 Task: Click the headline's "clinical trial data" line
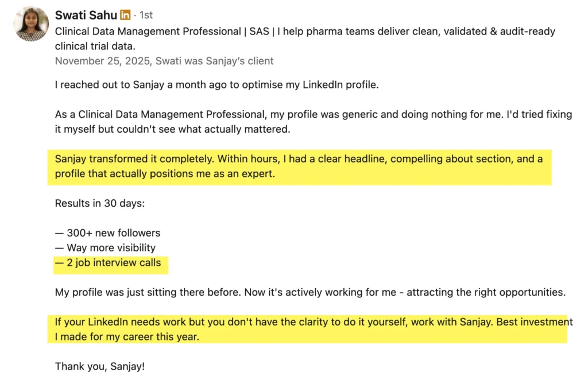click(95, 46)
